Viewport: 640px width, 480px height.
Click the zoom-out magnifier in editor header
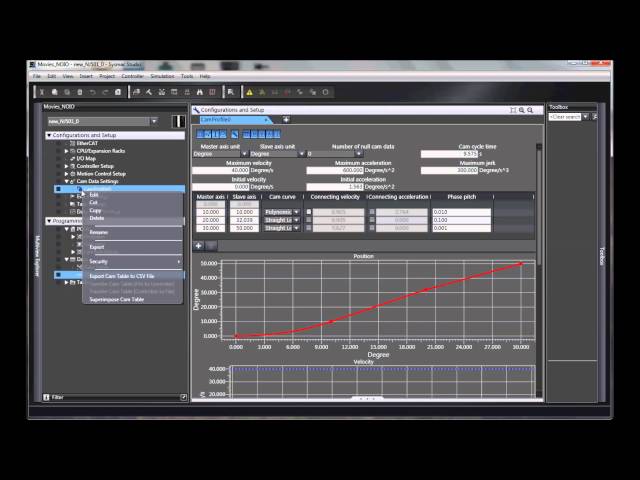[x=530, y=110]
